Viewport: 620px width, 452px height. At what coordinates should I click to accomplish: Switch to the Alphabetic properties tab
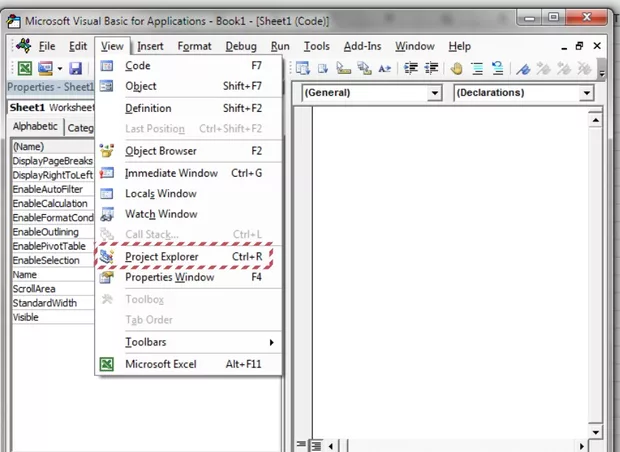(x=35, y=127)
